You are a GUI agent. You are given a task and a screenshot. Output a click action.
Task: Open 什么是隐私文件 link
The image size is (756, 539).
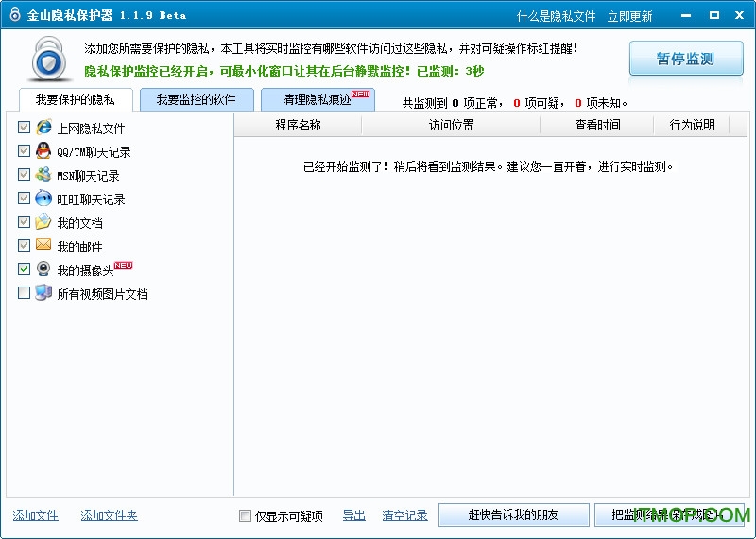tap(556, 16)
